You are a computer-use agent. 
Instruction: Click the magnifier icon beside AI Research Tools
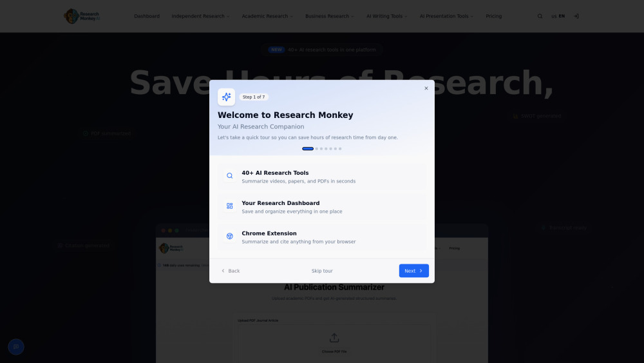point(230,175)
